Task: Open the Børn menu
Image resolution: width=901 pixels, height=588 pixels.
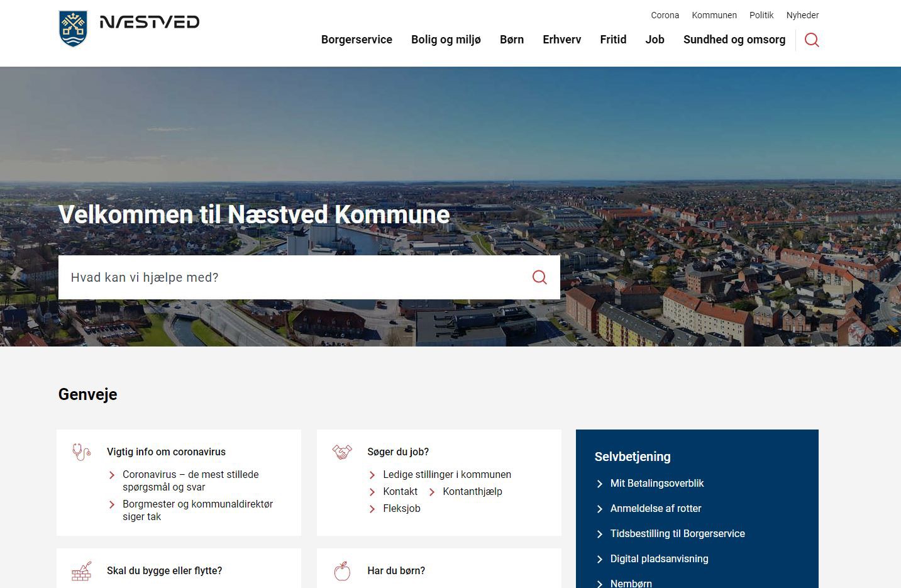Action: [x=512, y=40]
